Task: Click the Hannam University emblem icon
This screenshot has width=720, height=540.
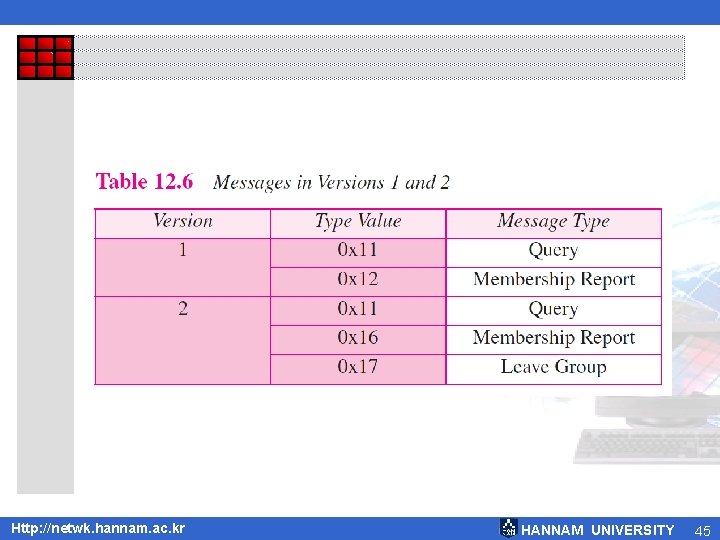Action: click(508, 528)
